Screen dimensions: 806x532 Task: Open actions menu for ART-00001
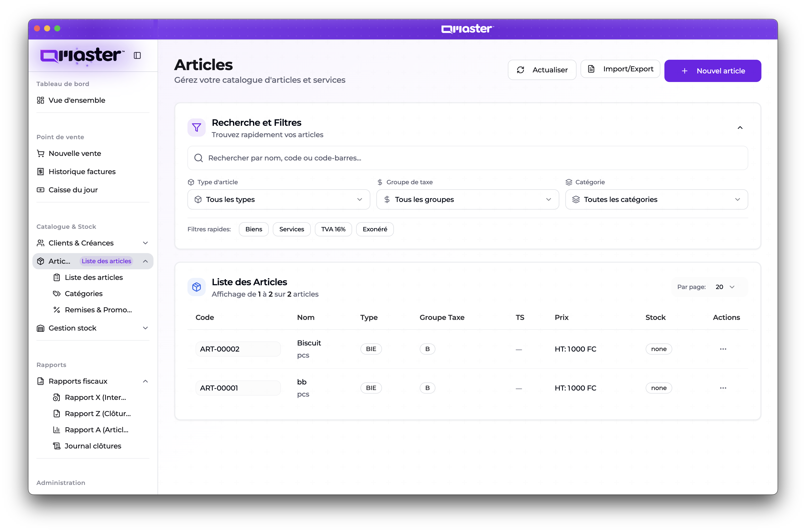point(723,388)
